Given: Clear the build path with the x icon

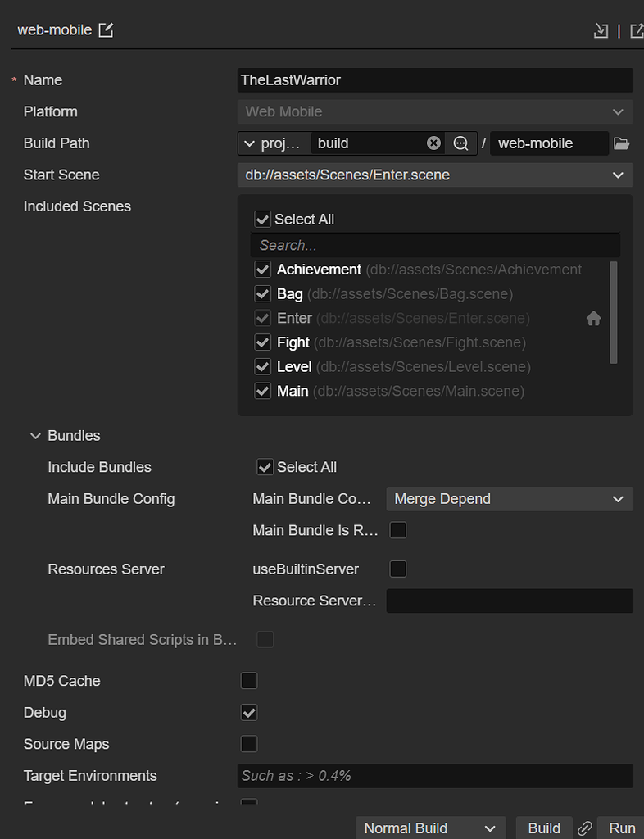Looking at the screenshot, I should pyautogui.click(x=433, y=143).
